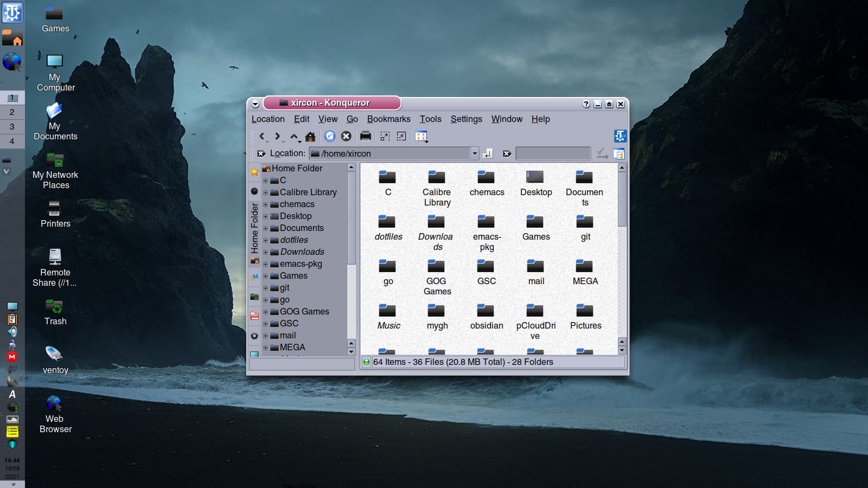This screenshot has height=488, width=868.
Task: Expand the MEGA tree node
Action: (265, 348)
